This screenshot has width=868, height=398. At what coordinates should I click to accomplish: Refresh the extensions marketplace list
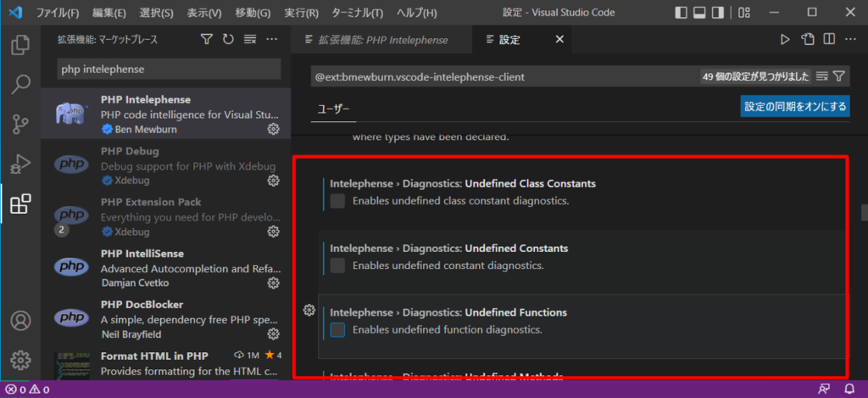[x=229, y=39]
